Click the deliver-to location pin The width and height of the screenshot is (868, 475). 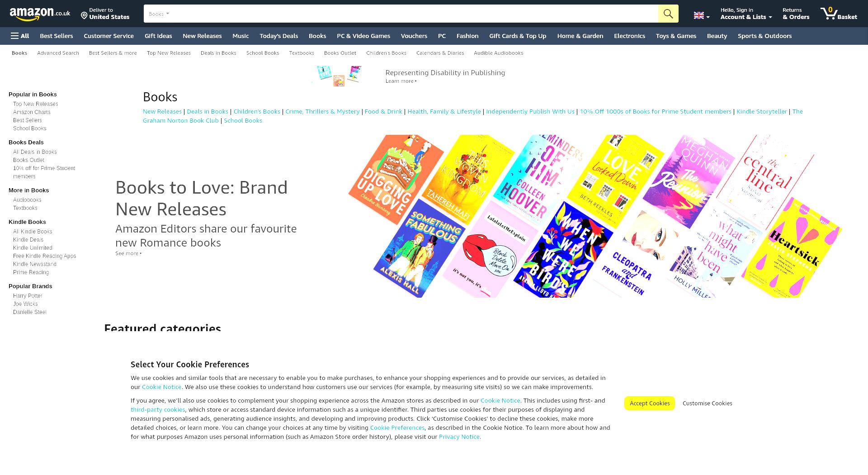(84, 16)
